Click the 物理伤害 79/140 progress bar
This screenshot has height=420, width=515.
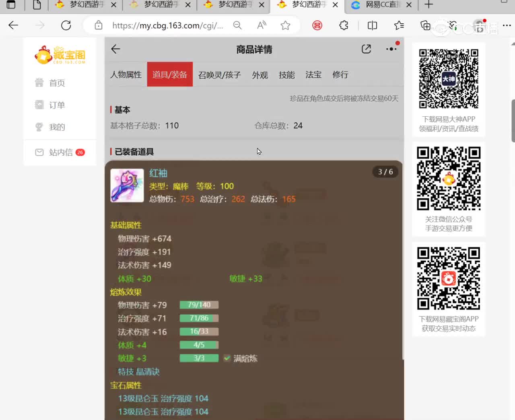[x=199, y=305]
